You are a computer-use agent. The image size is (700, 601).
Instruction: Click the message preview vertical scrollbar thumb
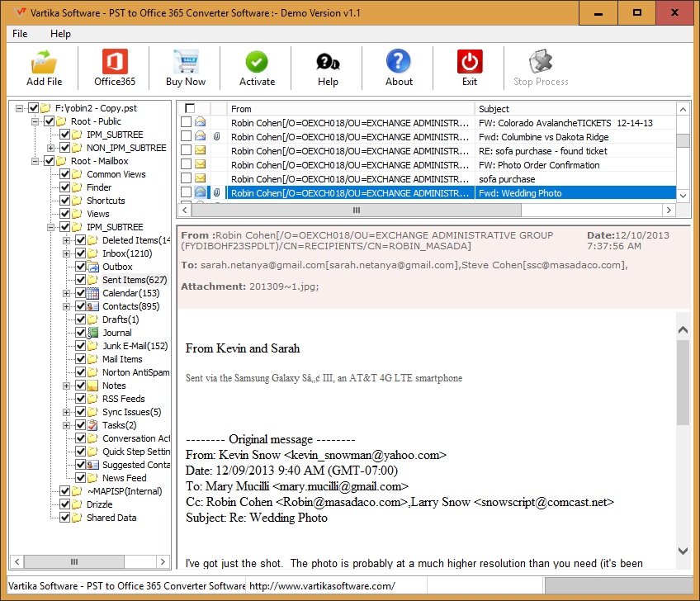683,383
